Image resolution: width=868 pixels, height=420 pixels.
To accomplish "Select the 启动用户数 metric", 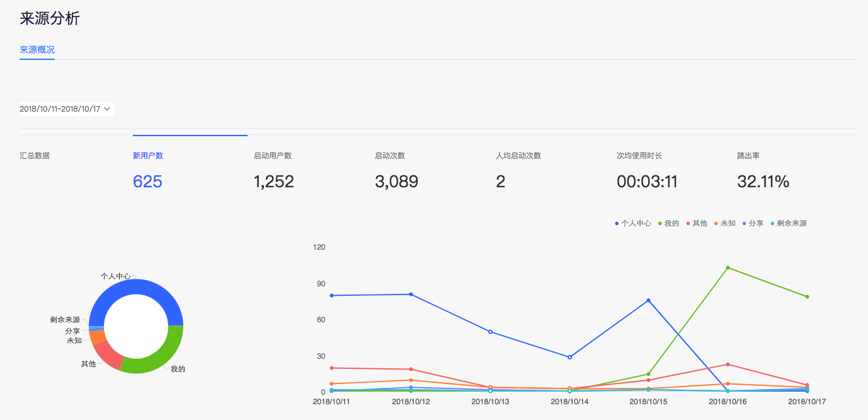I will pos(273,156).
